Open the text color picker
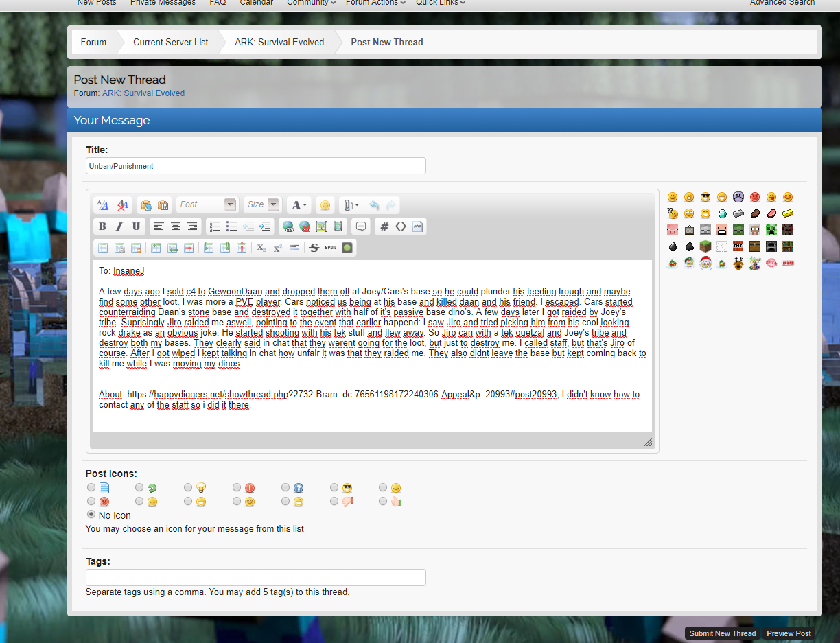 [299, 205]
